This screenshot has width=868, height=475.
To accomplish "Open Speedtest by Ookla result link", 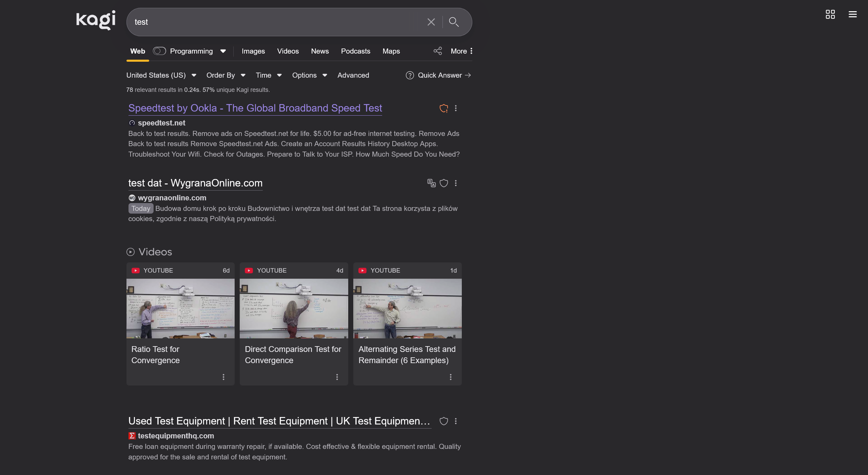I will (x=255, y=108).
